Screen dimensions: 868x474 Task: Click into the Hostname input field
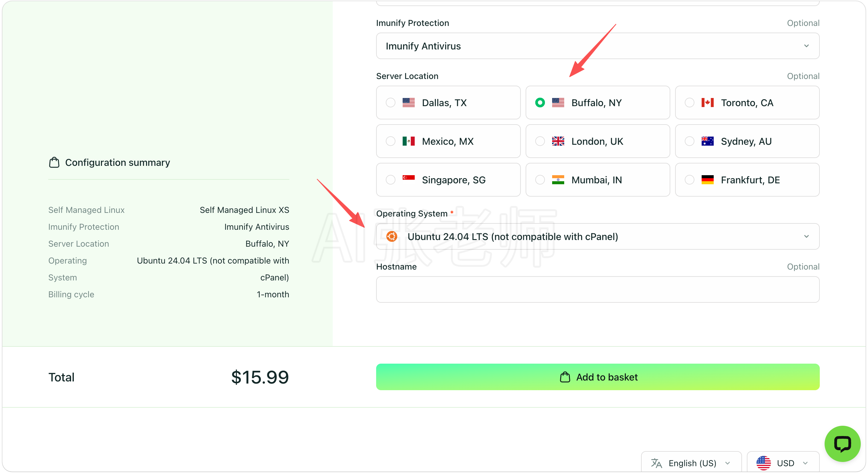(597, 289)
